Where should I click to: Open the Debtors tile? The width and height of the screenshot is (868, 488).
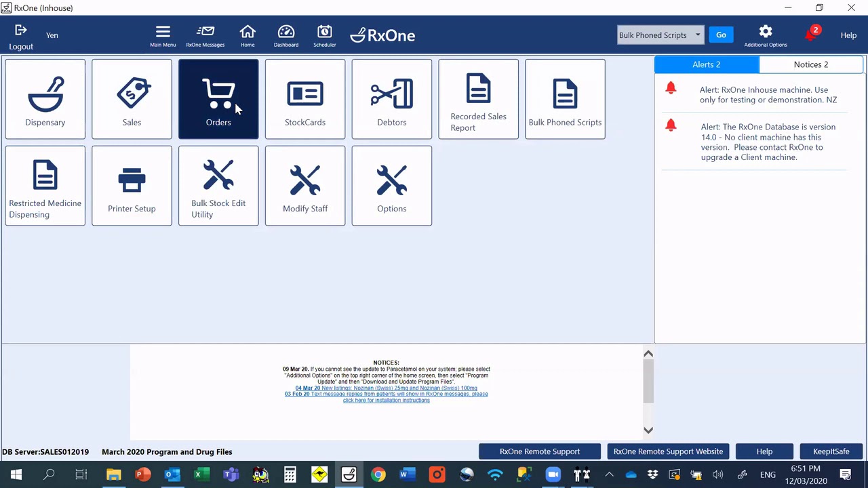click(x=392, y=99)
